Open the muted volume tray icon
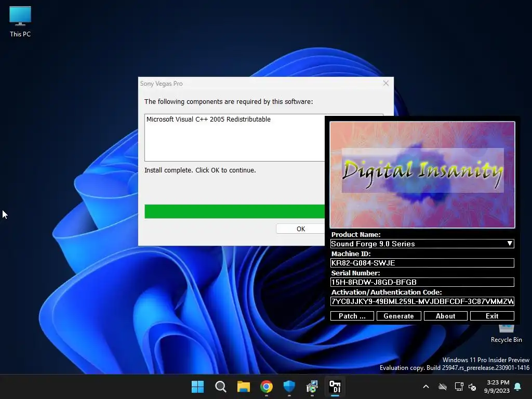The image size is (532, 399). click(x=472, y=387)
